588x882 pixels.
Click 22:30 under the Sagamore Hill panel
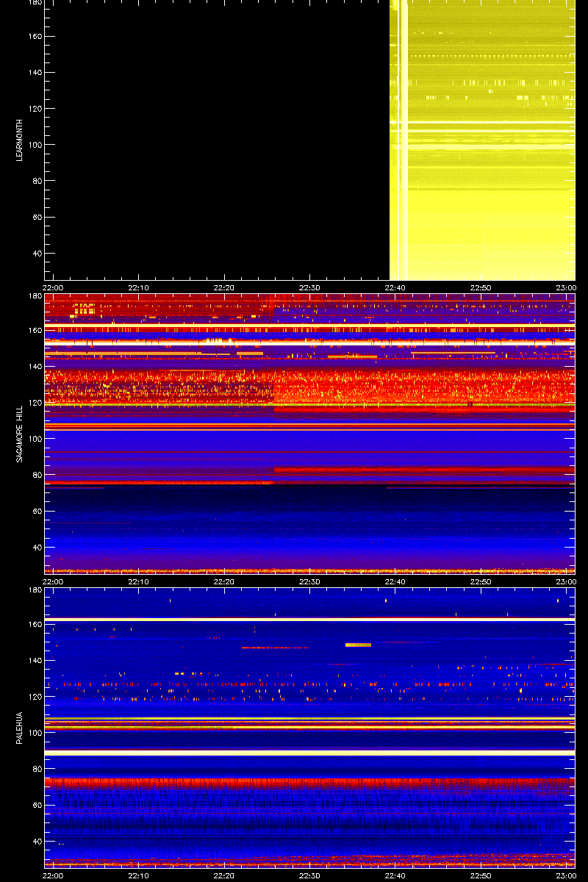[309, 581]
